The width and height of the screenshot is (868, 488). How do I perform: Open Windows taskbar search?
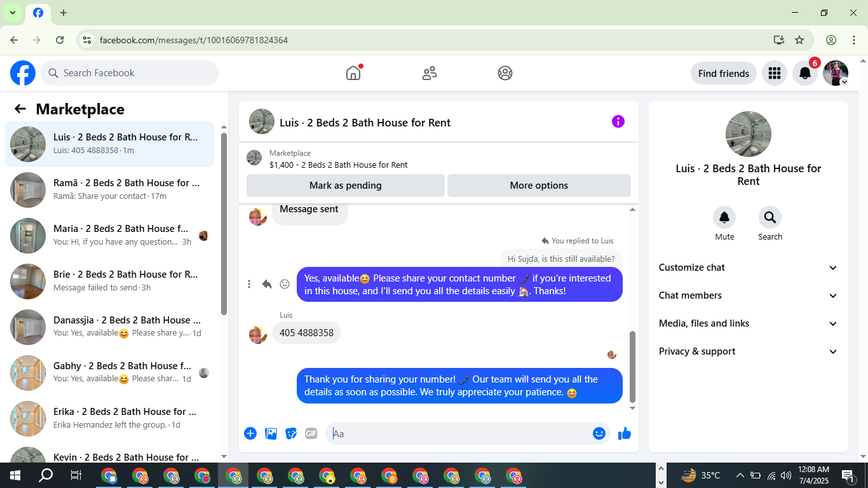tap(46, 475)
